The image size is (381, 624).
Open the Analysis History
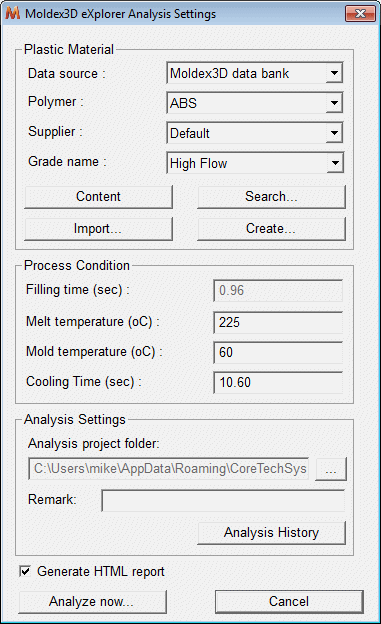(272, 533)
